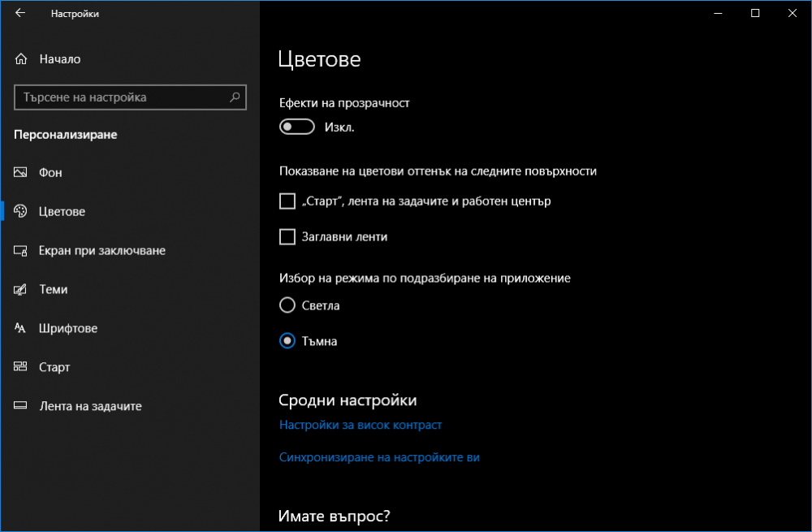Click the Теми brush icon
This screenshot has height=532, width=812.
[x=20, y=289]
